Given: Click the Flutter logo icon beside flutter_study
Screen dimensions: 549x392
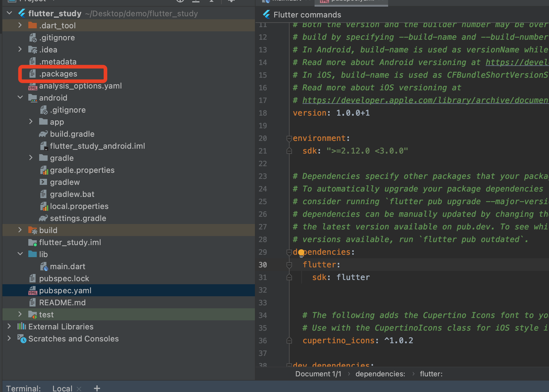Looking at the screenshot, I should tap(22, 13).
